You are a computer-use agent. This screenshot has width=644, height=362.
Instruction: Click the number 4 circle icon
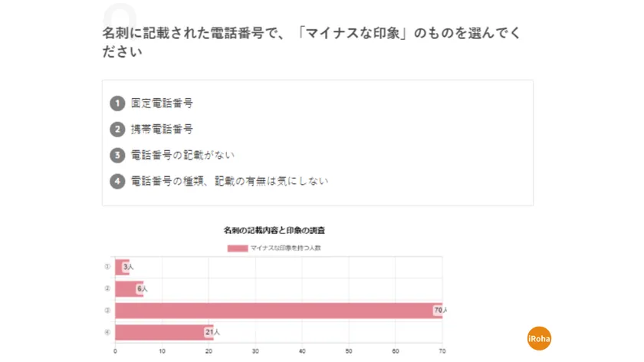click(x=117, y=181)
